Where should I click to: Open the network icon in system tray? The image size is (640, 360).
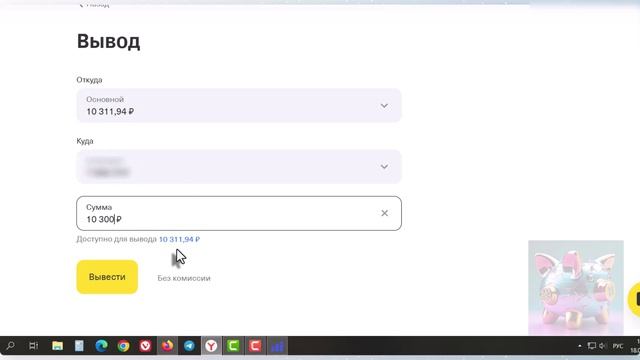coord(591,346)
